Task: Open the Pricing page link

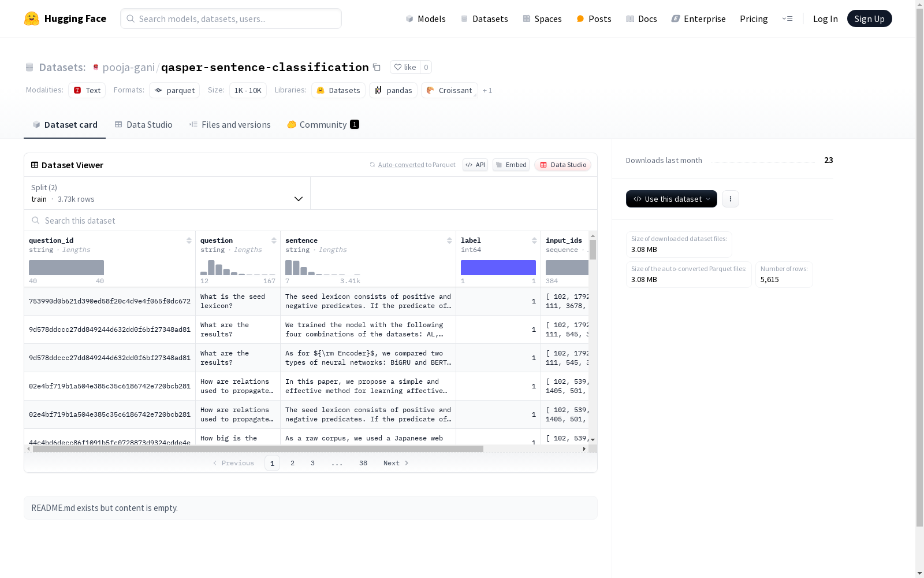Action: tap(754, 18)
